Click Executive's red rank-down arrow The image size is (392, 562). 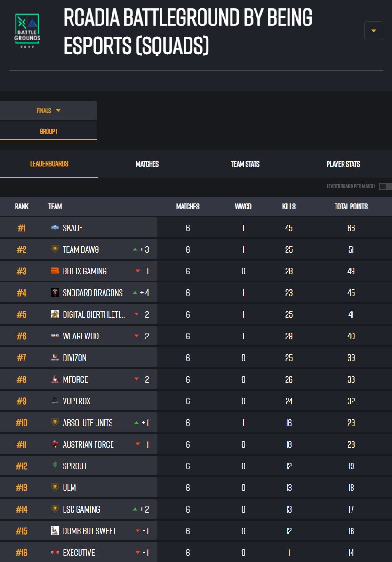point(138,552)
